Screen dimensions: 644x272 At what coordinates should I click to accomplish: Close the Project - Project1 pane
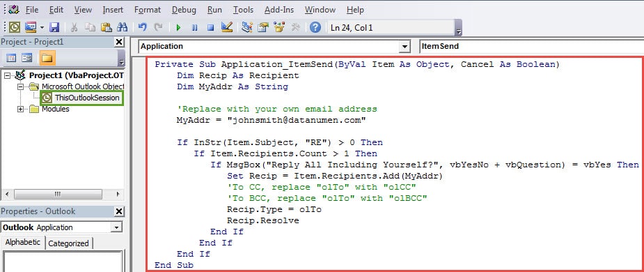pyautogui.click(x=118, y=42)
